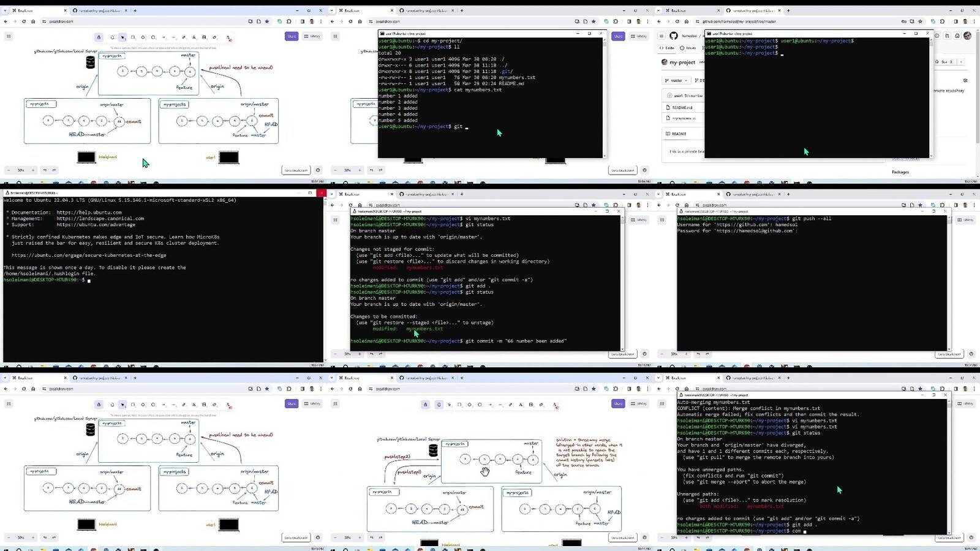Open the master branch dropdown on GitHub
980x551 pixels.
(x=677, y=80)
